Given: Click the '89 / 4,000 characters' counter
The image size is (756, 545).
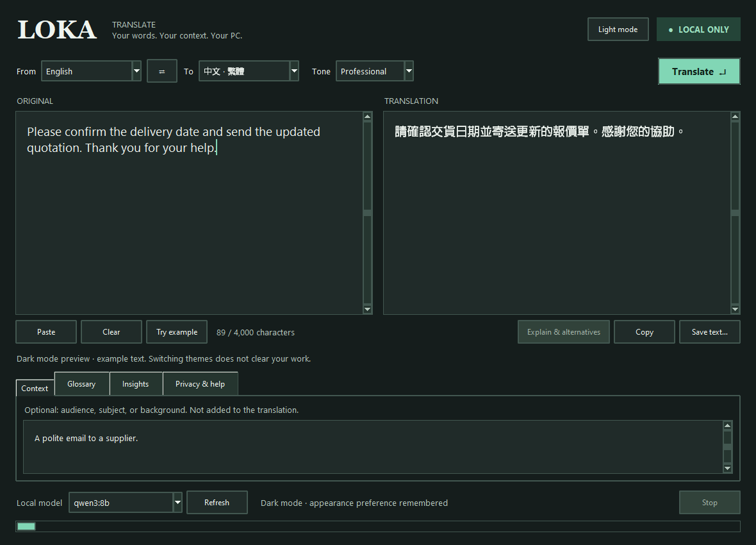Looking at the screenshot, I should (x=256, y=333).
